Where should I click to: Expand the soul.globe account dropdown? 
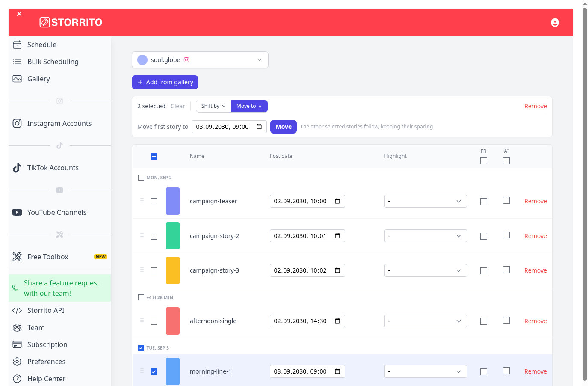pyautogui.click(x=200, y=60)
